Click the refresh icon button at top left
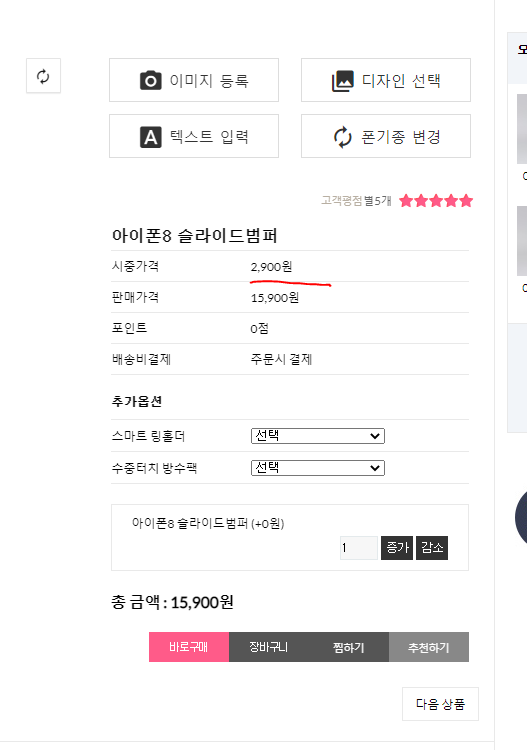 (44, 76)
